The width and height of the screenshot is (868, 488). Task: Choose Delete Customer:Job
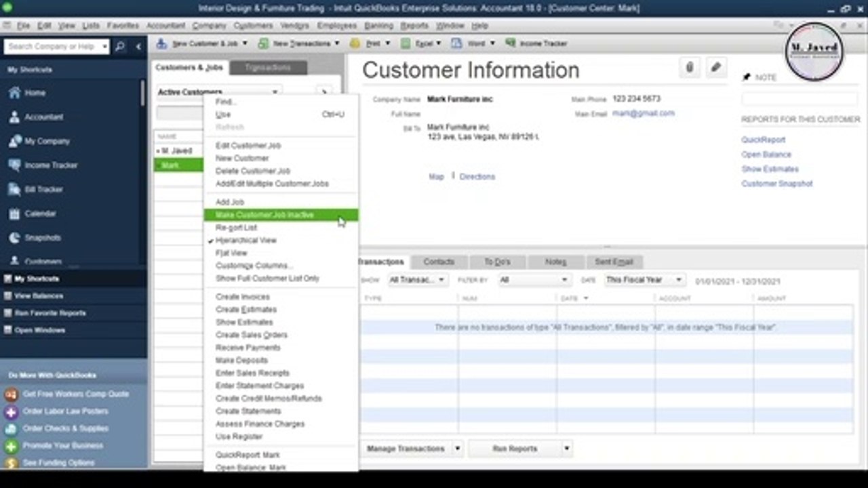click(x=253, y=171)
